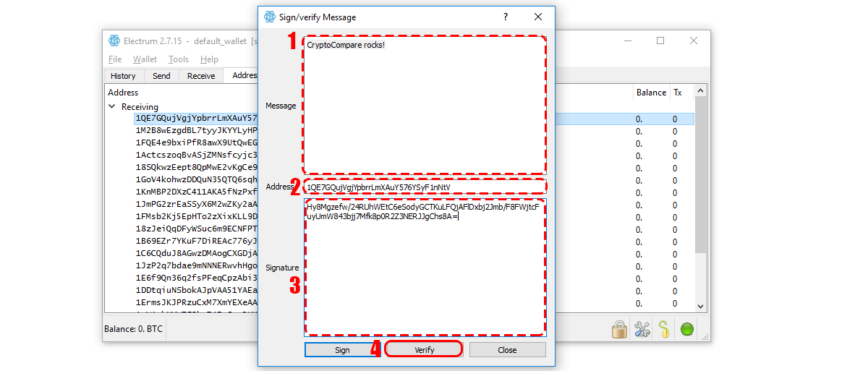Click the 'Receiving' group label
868x371 pixels.
coord(140,106)
